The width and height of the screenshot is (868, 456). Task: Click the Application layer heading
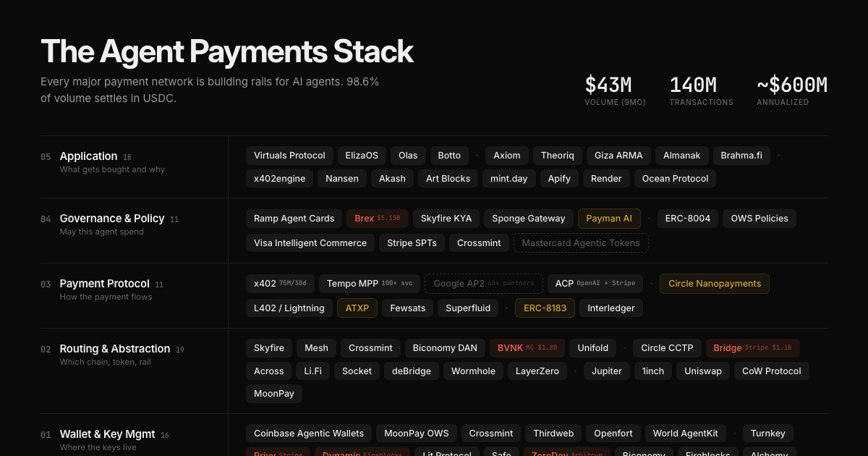88,156
